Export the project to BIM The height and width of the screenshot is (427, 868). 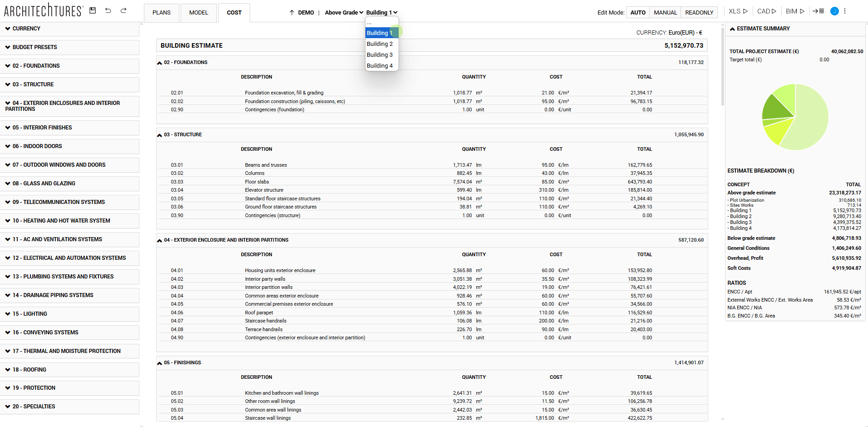pyautogui.click(x=795, y=11)
